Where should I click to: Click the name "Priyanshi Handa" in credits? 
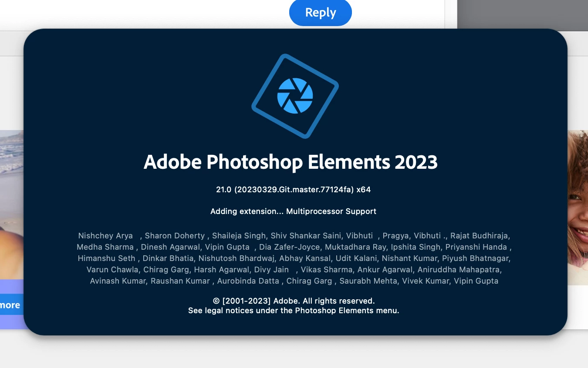(476, 247)
